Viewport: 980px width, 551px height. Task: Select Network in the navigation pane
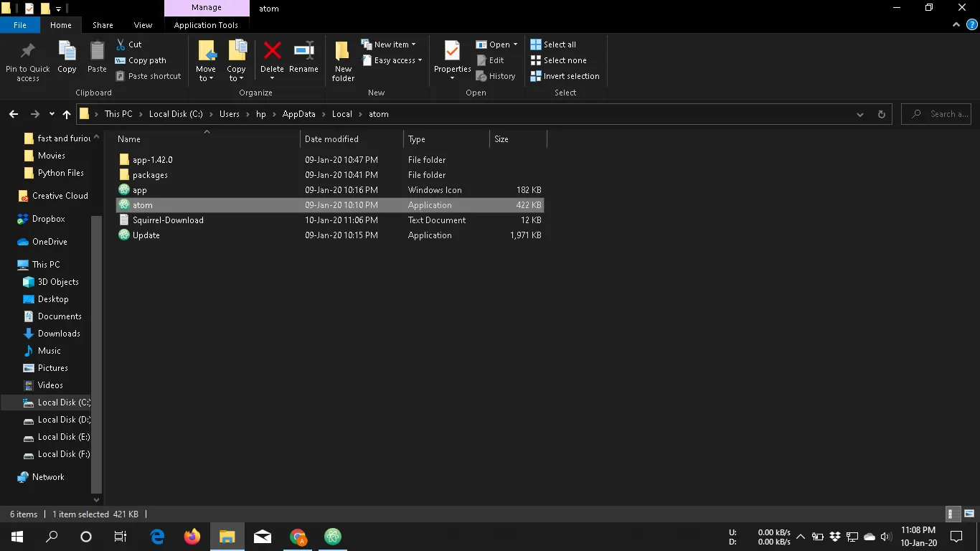48,477
